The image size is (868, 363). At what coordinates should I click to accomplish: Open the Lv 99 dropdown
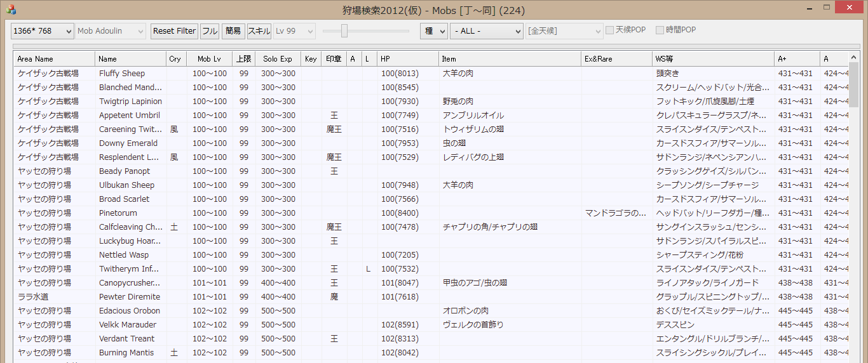(x=294, y=31)
